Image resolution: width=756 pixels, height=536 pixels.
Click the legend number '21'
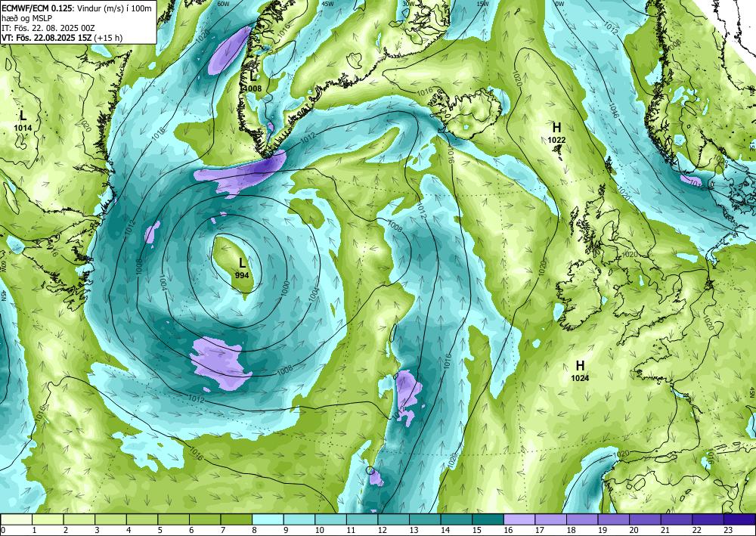click(x=665, y=530)
